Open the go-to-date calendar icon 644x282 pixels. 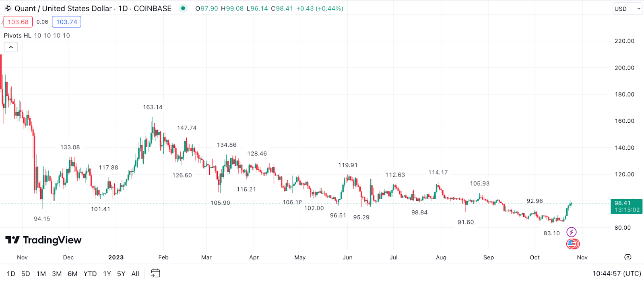click(x=155, y=274)
